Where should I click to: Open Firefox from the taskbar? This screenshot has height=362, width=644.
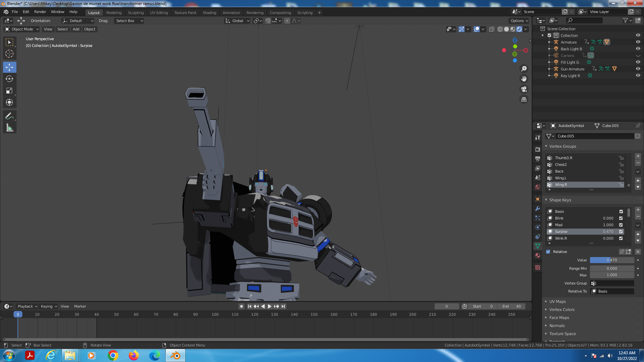click(x=134, y=355)
